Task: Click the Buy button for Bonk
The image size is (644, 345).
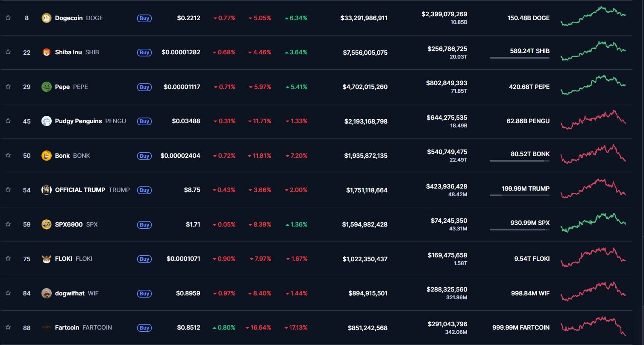Action: 144,156
